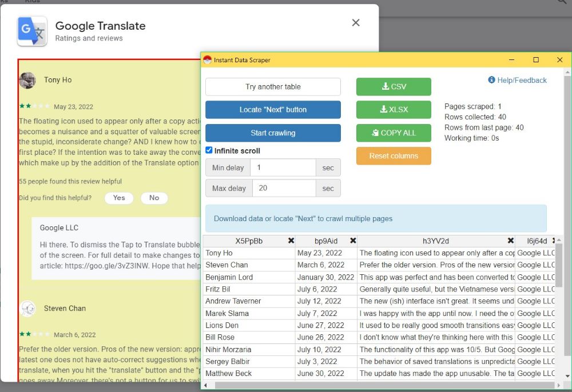
Task: Close the Instant Data Scraper window
Action: (x=559, y=60)
